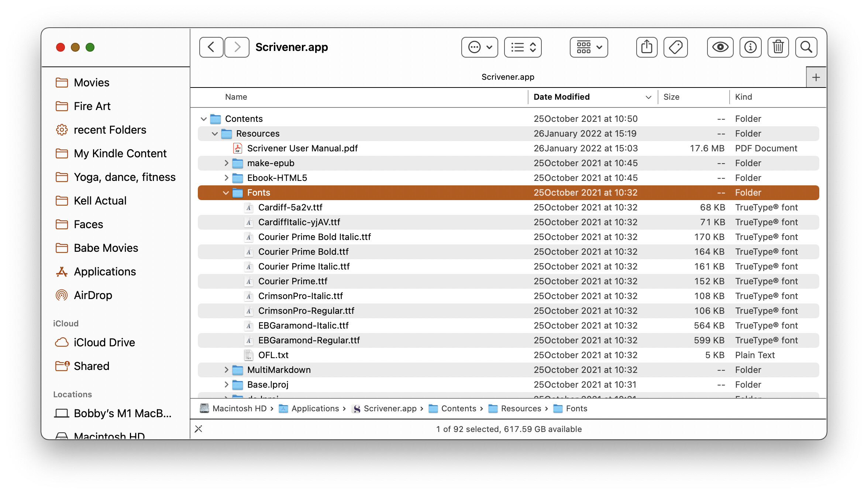Open the ellipsis action menu
Screen dimensions: 868x494
479,47
